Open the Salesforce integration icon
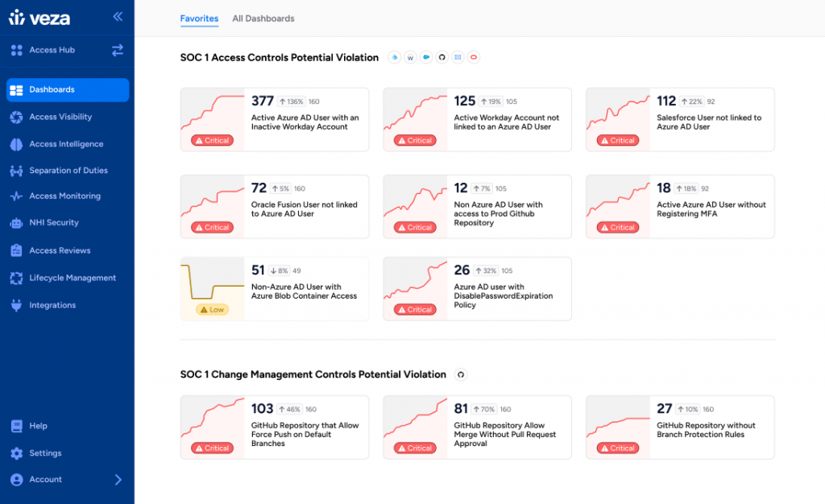825x504 pixels. click(427, 57)
